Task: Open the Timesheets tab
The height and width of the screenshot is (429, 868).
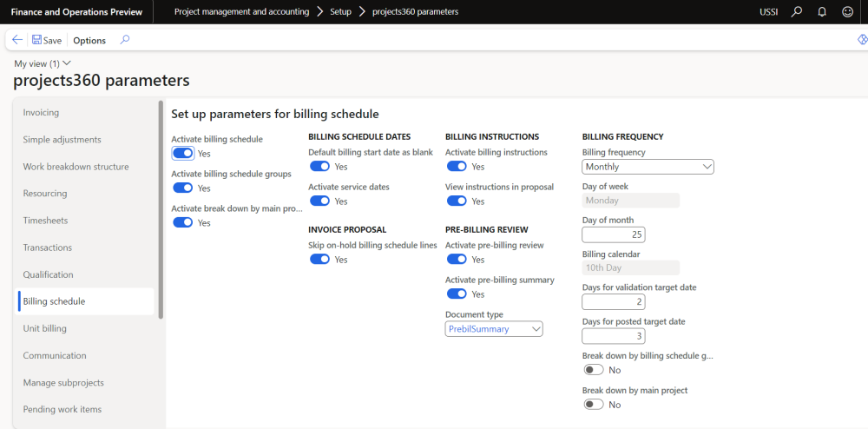Action: tap(46, 221)
